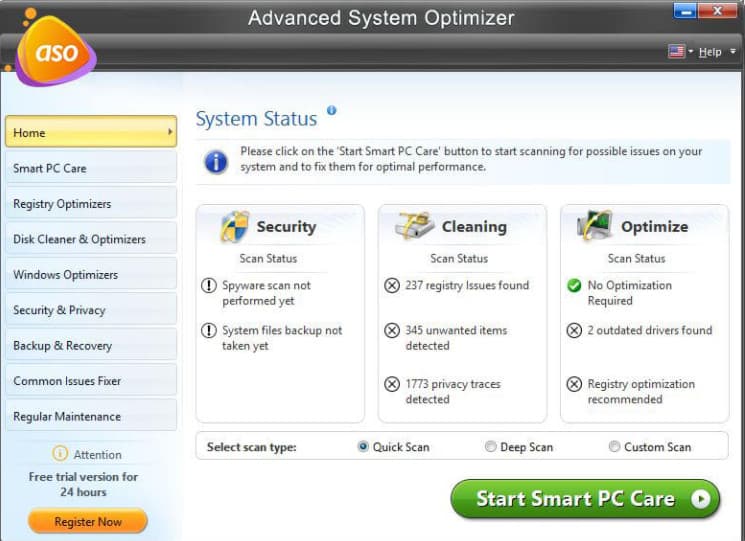The width and height of the screenshot is (745, 541).
Task: Open language dropdown arrow next to flag
Action: [690, 51]
